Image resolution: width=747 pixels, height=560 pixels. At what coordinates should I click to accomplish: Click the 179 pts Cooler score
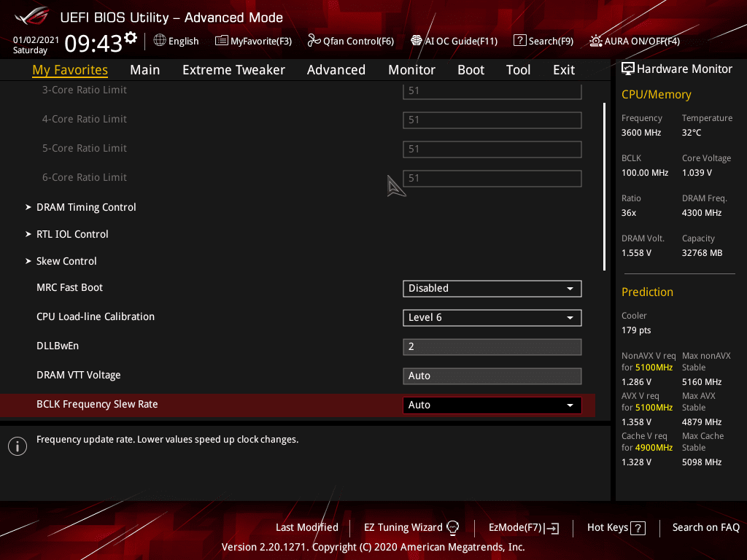636,330
